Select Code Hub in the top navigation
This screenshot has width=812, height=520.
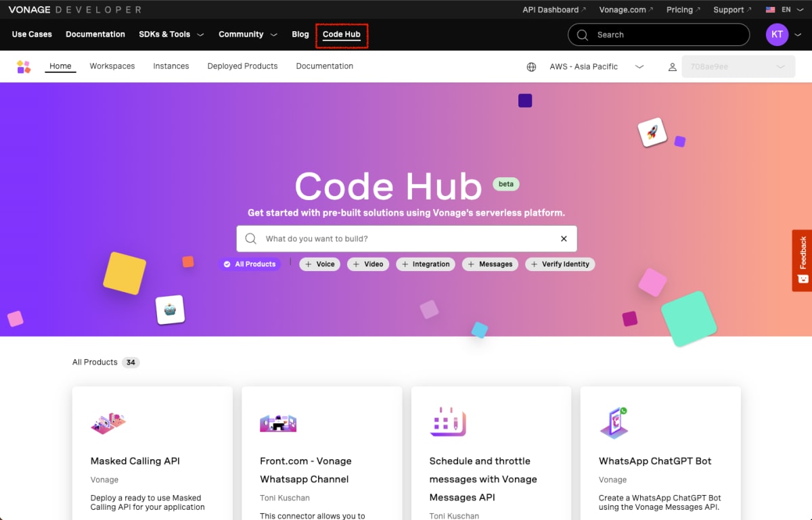tap(342, 34)
